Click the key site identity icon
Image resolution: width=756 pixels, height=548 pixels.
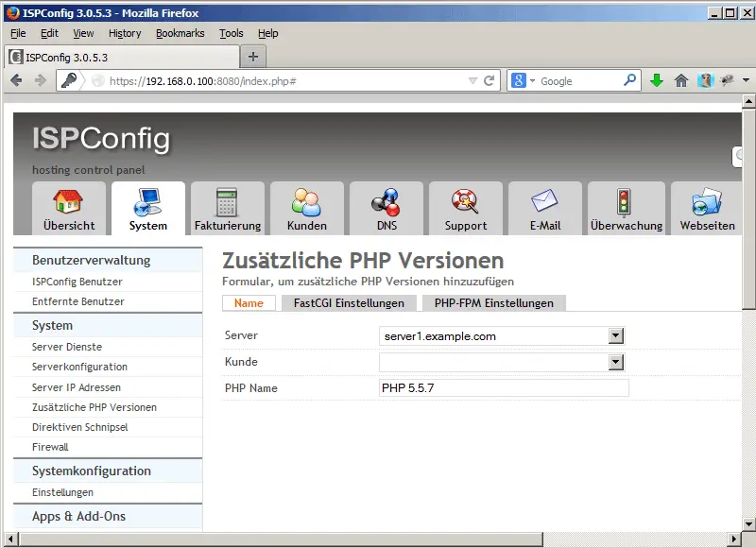tap(68, 80)
